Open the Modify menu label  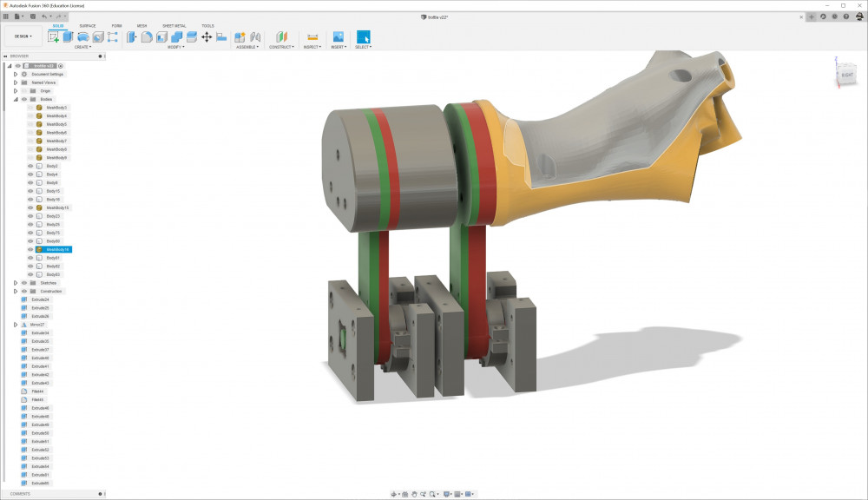point(175,47)
